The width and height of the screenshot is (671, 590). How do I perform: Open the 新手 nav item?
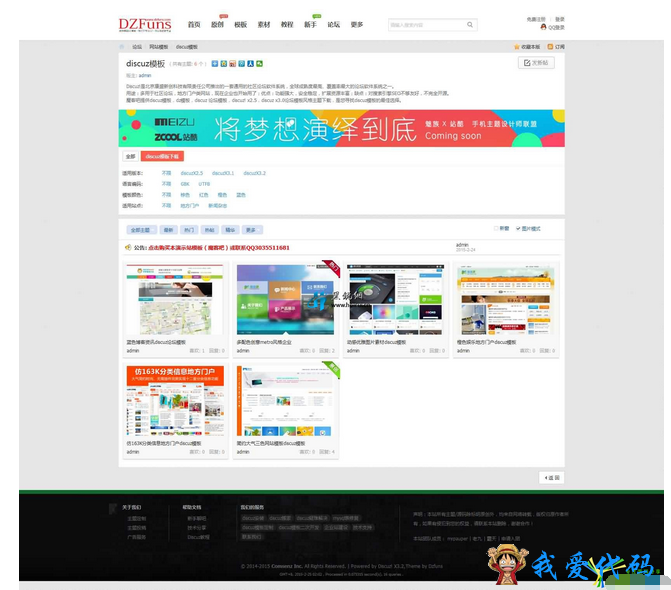click(310, 25)
